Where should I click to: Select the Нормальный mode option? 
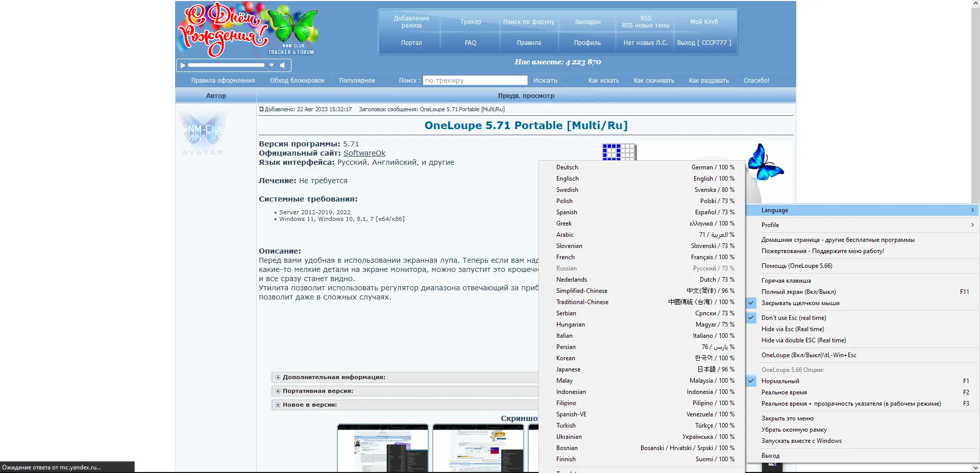(x=862, y=381)
